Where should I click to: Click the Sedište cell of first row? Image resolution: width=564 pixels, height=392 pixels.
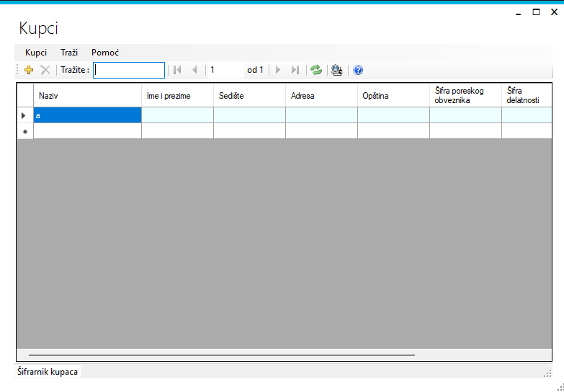pos(250,115)
